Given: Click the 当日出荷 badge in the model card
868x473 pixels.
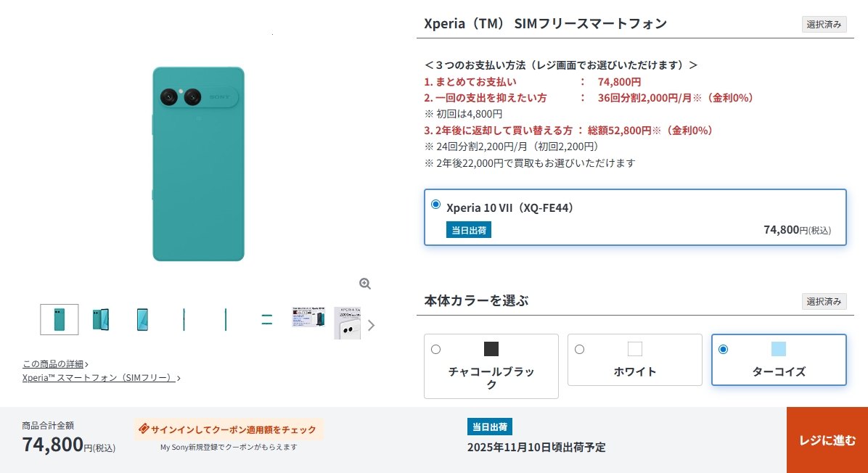Looking at the screenshot, I should (x=468, y=230).
